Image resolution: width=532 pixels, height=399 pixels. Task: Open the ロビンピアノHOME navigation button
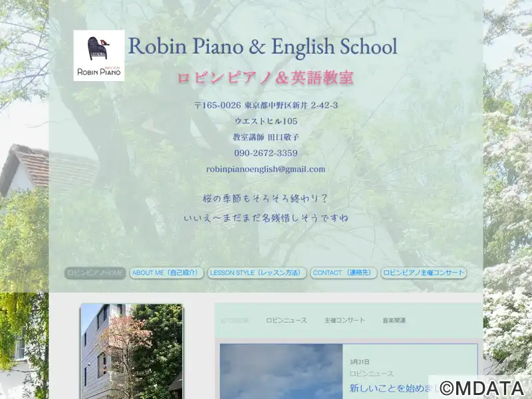95,273
